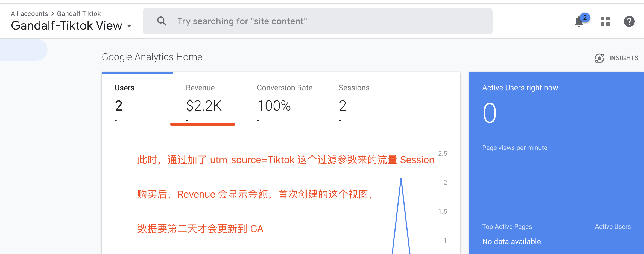Click the blue line chart peak
The width and height of the screenshot is (644, 254).
point(401,179)
